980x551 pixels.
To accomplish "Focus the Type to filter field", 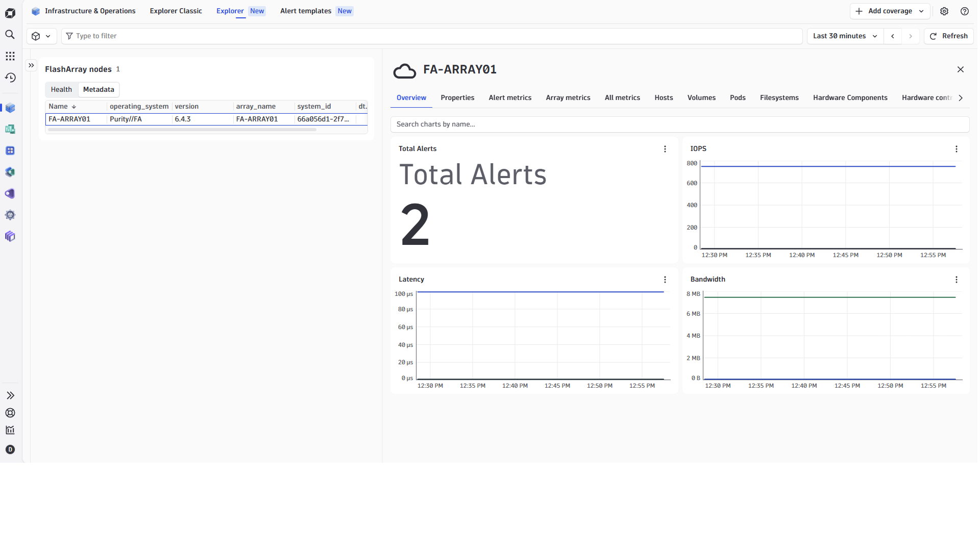I will [x=432, y=36].
